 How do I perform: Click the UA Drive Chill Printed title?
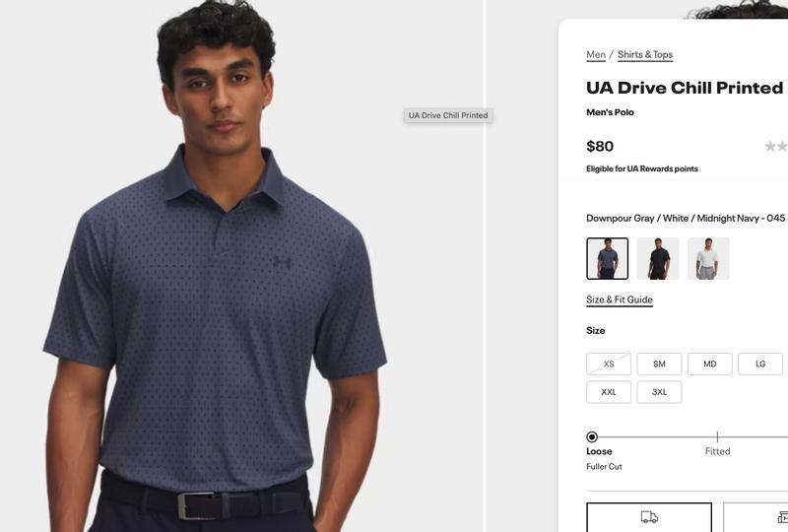(x=685, y=88)
